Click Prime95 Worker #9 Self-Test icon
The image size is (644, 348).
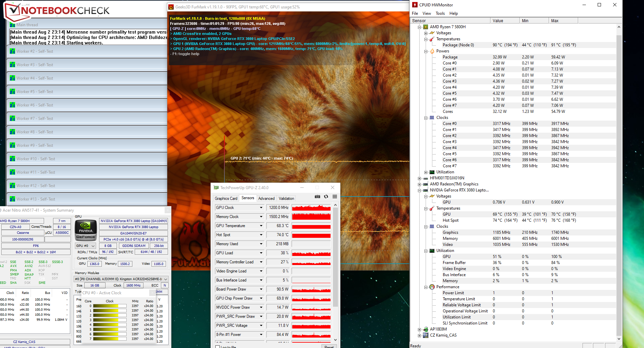coord(12,145)
